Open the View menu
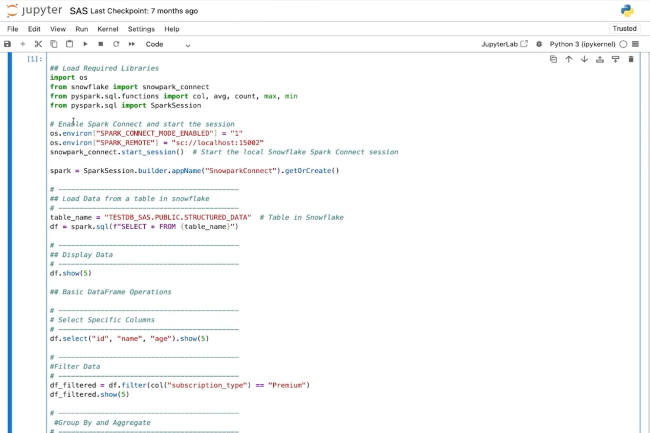Screen dimensions: 650x433 point(58,29)
